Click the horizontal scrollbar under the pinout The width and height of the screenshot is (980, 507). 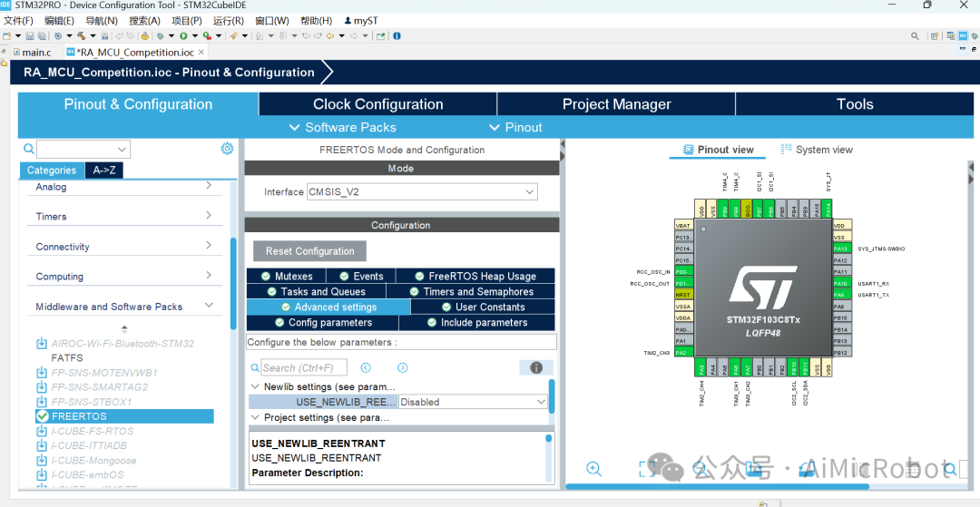point(717,486)
